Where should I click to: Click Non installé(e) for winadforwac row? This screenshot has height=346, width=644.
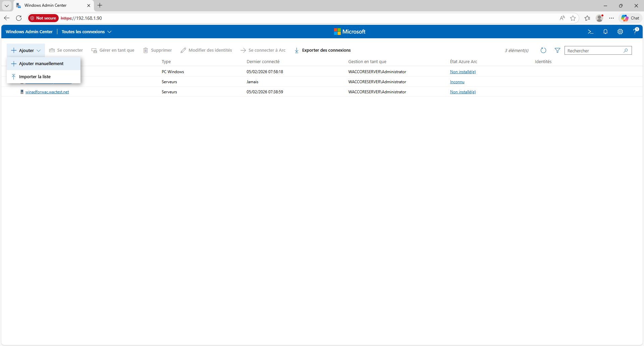coord(463,92)
